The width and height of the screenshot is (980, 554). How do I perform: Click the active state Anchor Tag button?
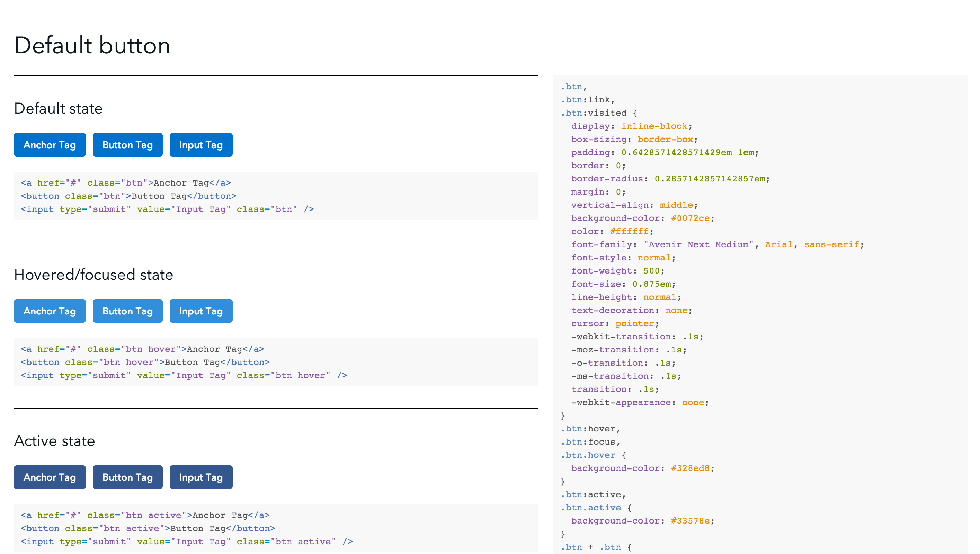click(x=50, y=477)
